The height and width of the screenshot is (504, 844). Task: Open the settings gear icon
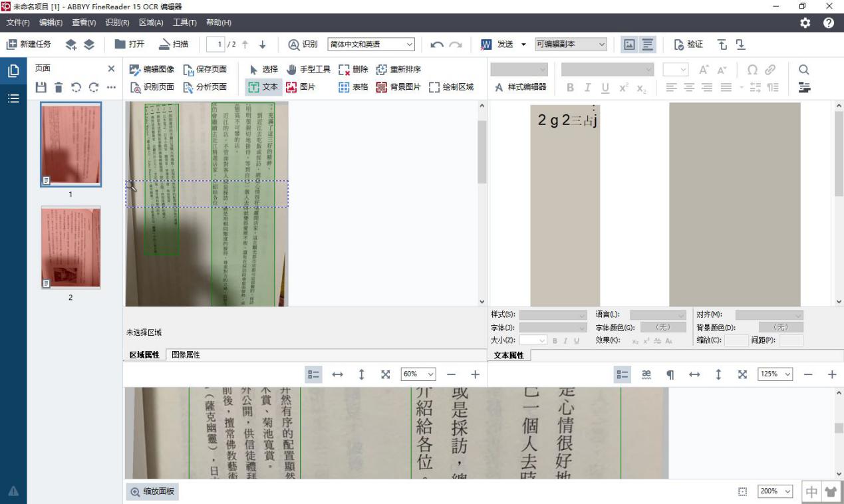(x=805, y=23)
